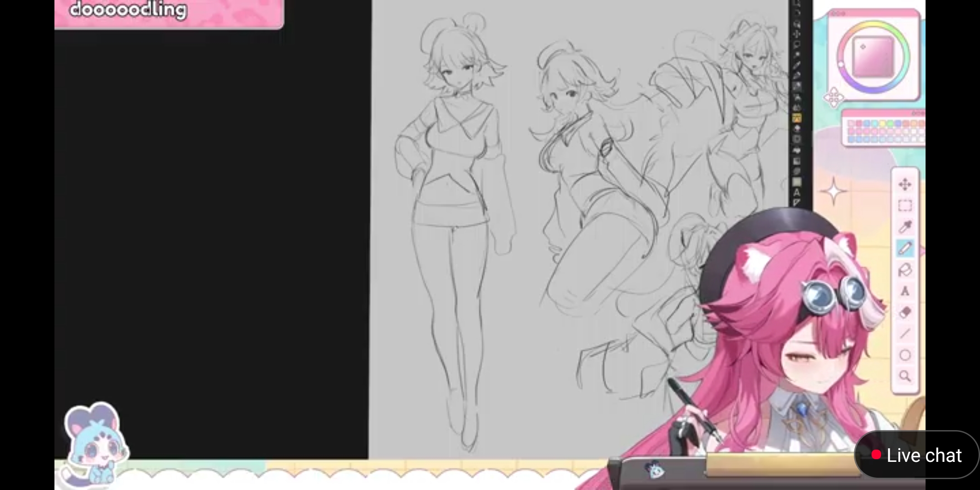Open the Live chat button
This screenshot has height=490, width=980.
[916, 455]
